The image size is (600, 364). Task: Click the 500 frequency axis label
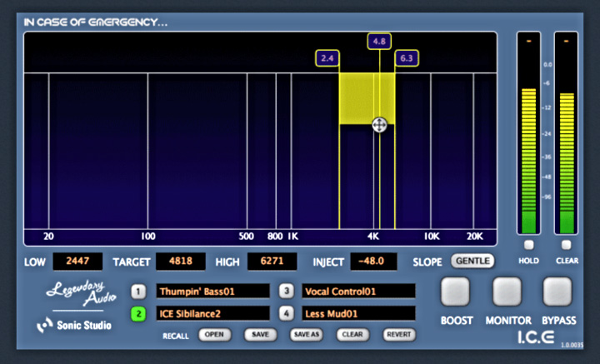pyautogui.click(x=246, y=237)
